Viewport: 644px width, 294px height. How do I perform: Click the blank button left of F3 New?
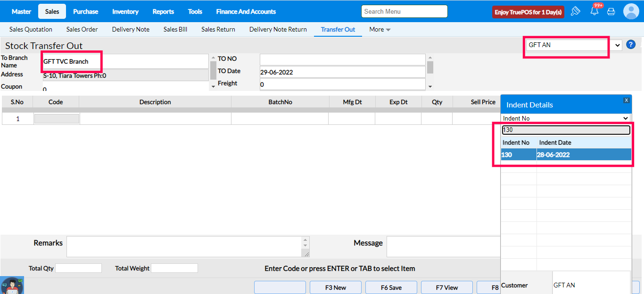point(280,287)
